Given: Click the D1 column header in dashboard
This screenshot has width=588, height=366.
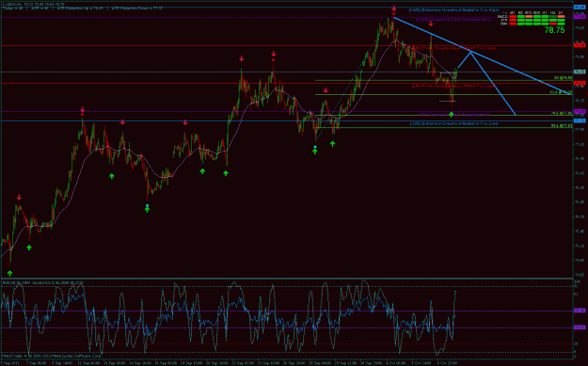Looking at the screenshot, I should (561, 12).
